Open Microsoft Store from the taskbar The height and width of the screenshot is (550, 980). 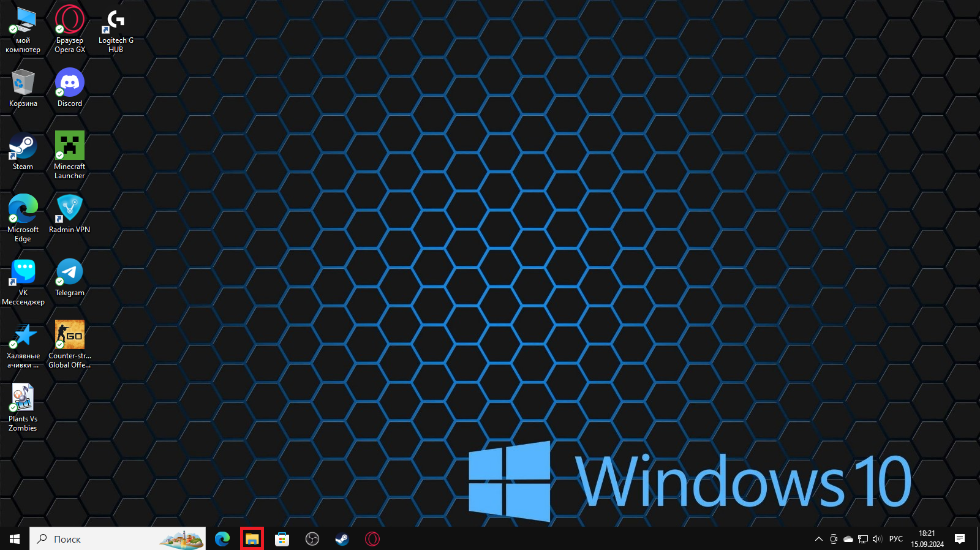coord(282,539)
